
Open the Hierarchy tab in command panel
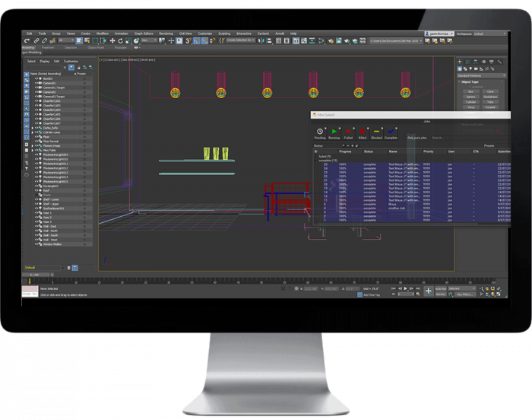475,62
